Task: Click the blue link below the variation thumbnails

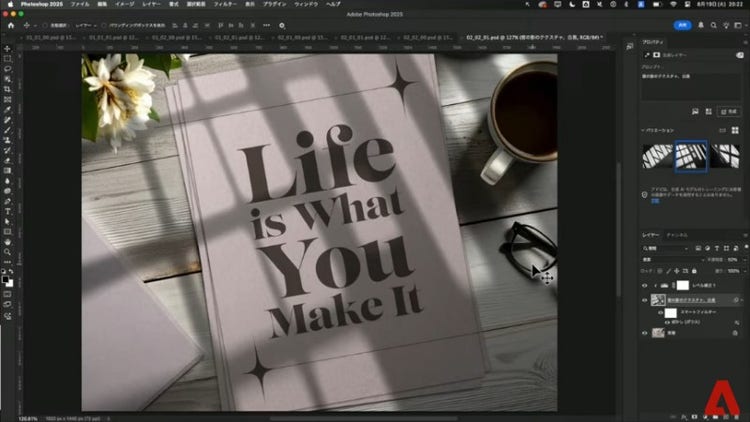Action: (x=655, y=200)
